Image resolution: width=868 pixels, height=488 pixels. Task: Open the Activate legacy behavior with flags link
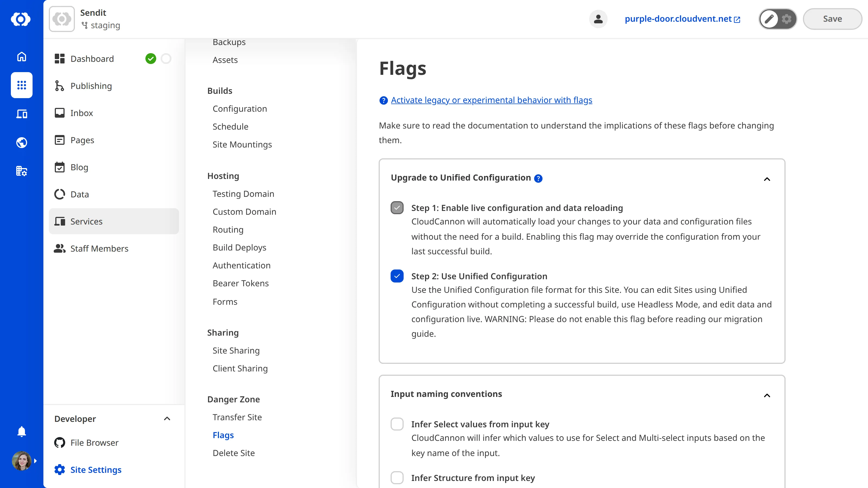tap(491, 100)
